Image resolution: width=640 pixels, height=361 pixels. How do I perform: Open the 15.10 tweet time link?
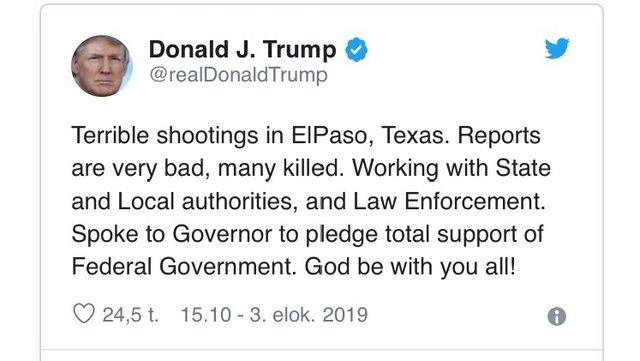[206, 315]
